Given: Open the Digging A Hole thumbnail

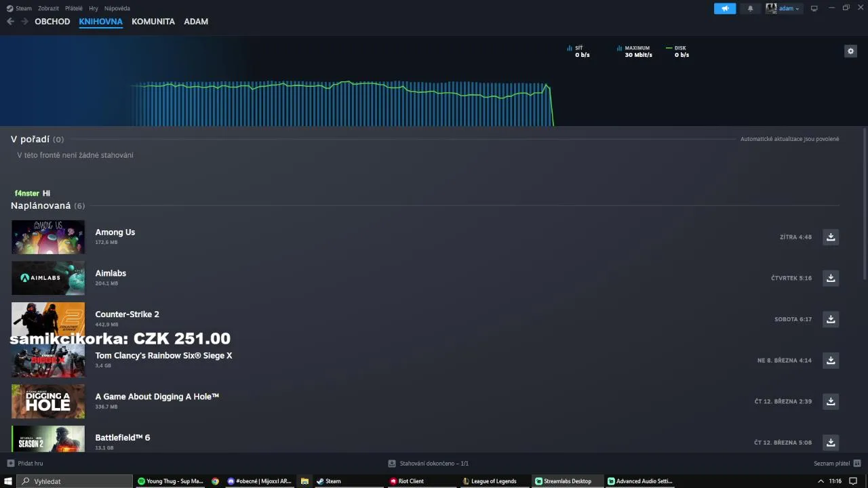Looking at the screenshot, I should click(48, 401).
